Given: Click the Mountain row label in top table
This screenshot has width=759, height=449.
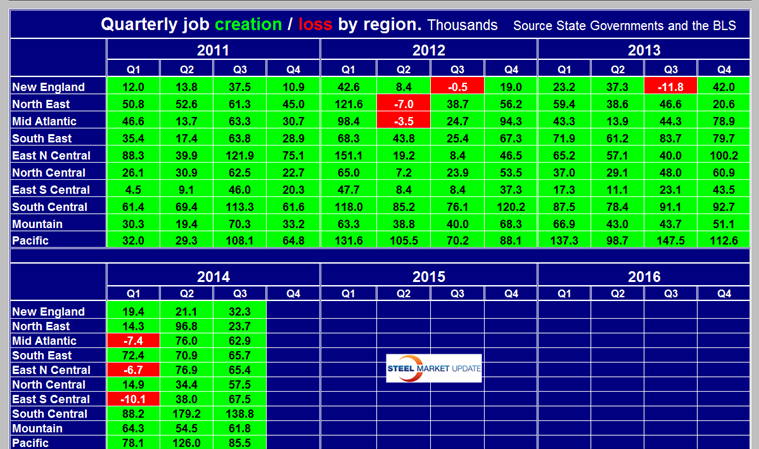Looking at the screenshot, I should [40, 224].
